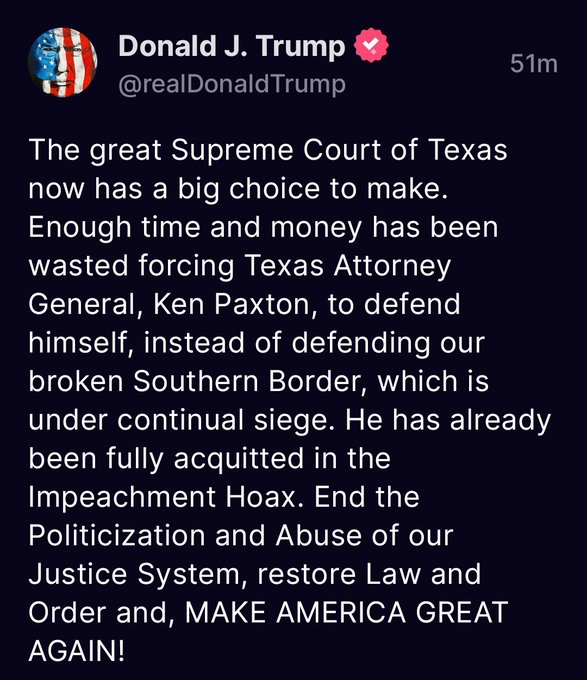This screenshot has width=587, height=680.
Task: Click the words "Supreme Court of Texas"
Action: click(339, 151)
